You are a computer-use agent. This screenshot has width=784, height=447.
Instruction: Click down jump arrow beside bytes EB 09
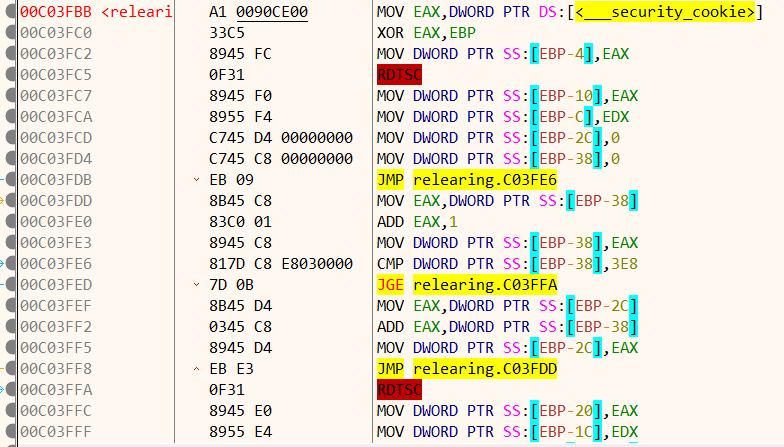click(x=196, y=180)
